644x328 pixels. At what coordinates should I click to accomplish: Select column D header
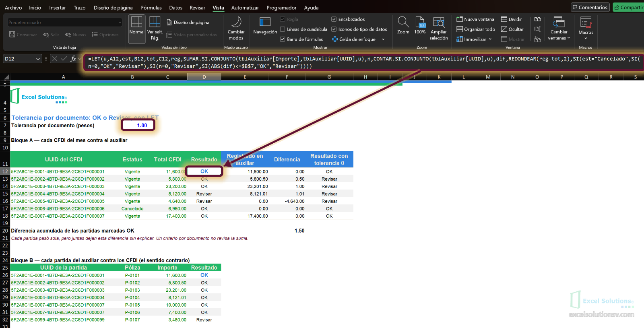pyautogui.click(x=204, y=77)
